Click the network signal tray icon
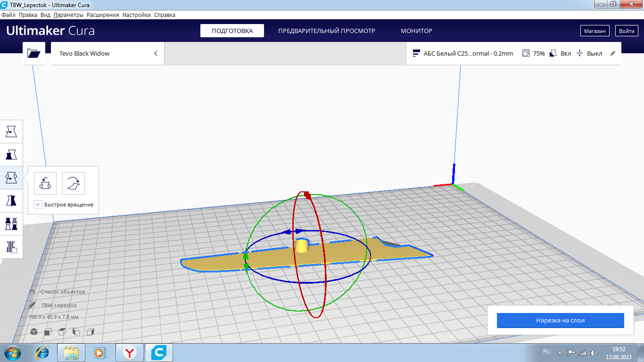This screenshot has width=644, height=362. [583, 353]
